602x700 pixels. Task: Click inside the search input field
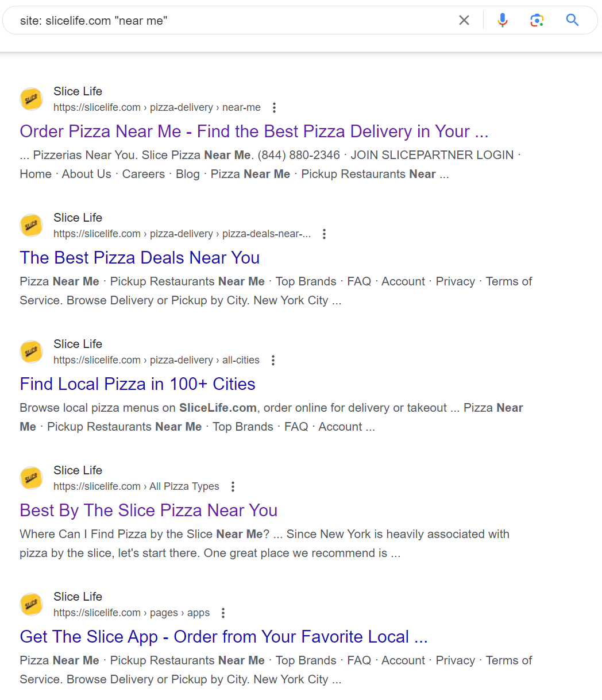tap(230, 20)
